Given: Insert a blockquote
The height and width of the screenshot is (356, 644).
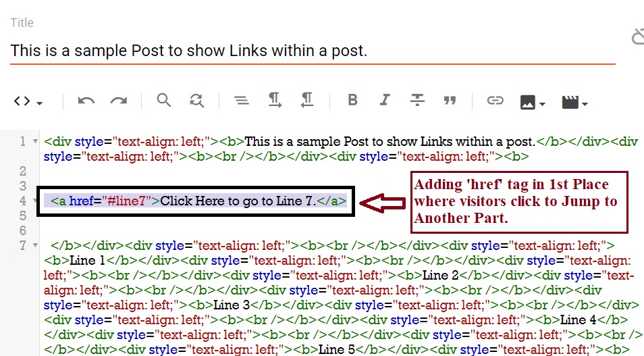Looking at the screenshot, I should tap(450, 101).
